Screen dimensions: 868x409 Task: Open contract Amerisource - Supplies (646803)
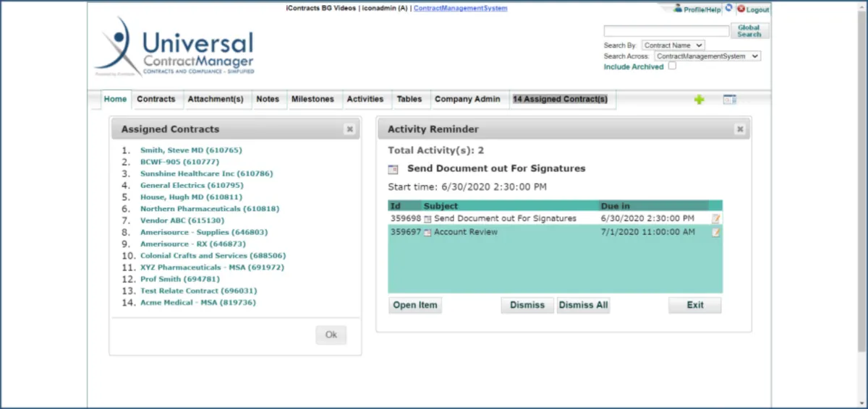click(x=204, y=232)
